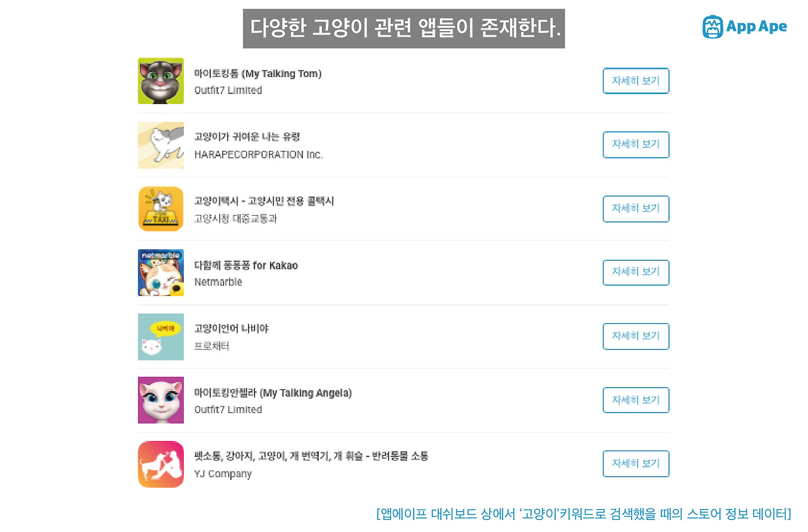The image size is (808, 532).
Task: Open the My Talking Angela icon
Action: (x=161, y=400)
